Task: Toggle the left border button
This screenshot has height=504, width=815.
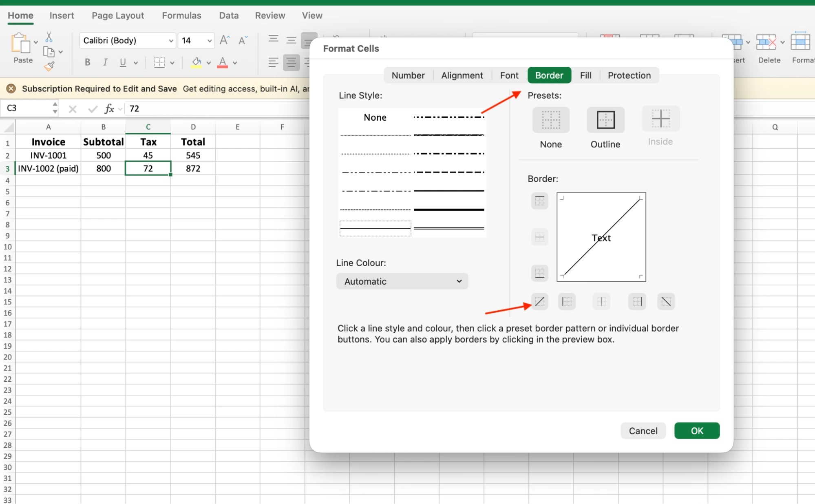Action: 567,302
